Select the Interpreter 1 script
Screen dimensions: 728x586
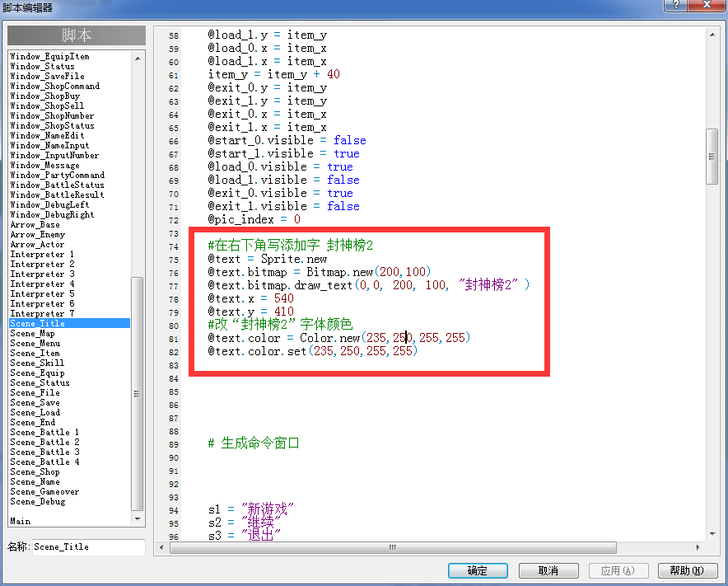pos(70,254)
